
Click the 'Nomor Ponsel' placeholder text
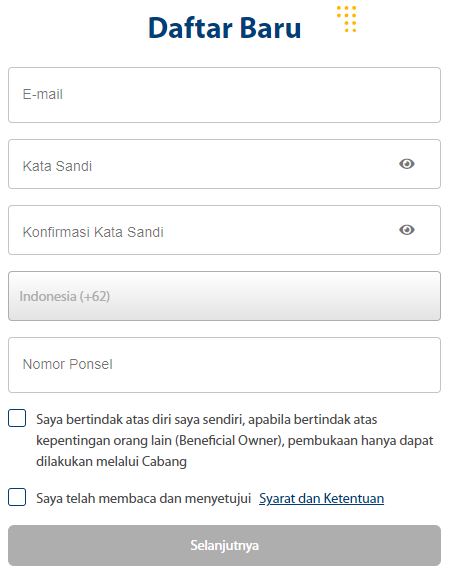[67, 364]
